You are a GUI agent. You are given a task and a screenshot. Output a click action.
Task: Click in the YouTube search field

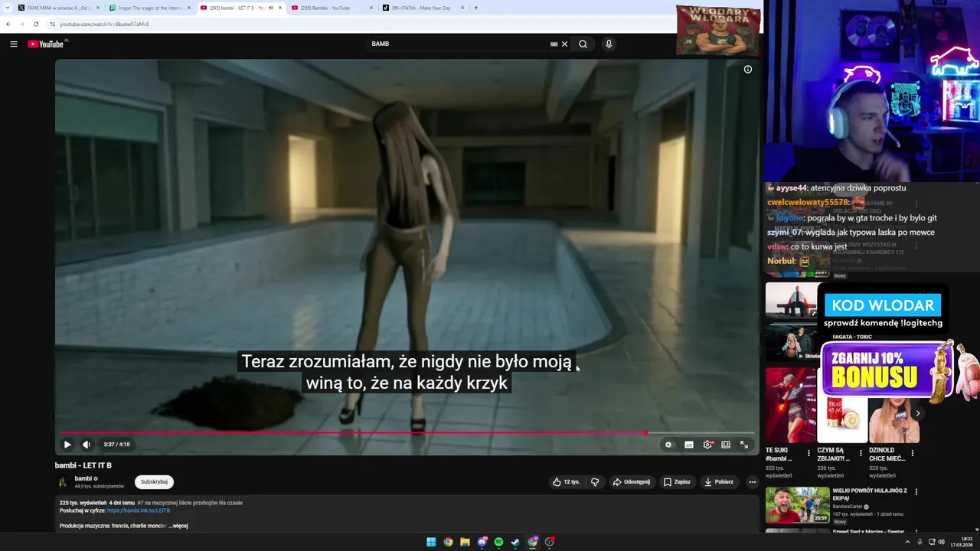tap(458, 44)
